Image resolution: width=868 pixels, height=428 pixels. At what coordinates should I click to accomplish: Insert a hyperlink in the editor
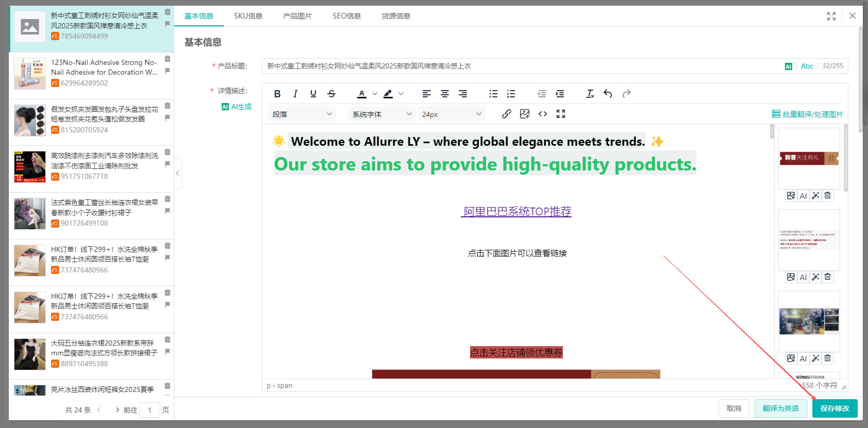pyautogui.click(x=507, y=114)
